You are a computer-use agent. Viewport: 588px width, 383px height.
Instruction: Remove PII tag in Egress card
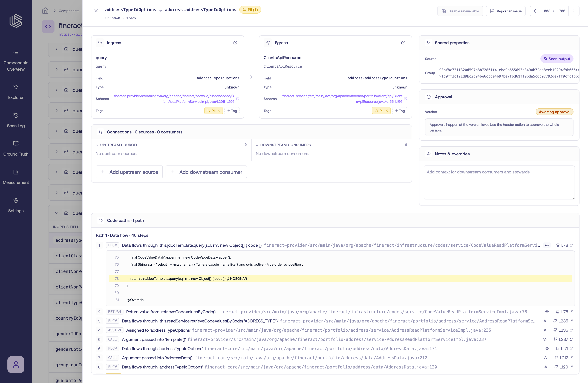click(387, 111)
